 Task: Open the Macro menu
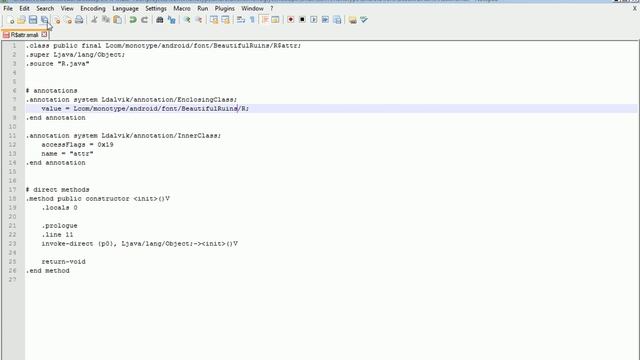[x=182, y=8]
